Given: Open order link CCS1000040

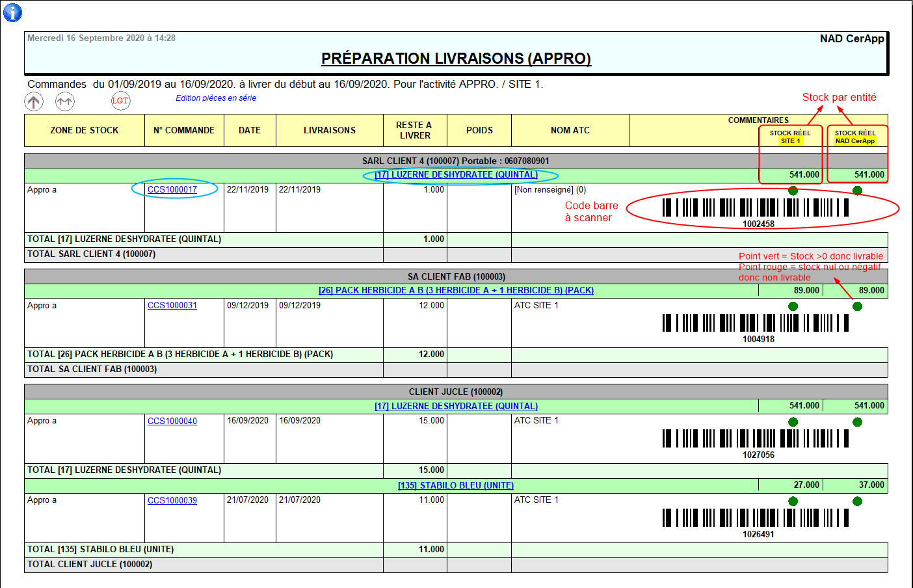Looking at the screenshot, I should coord(172,421).
